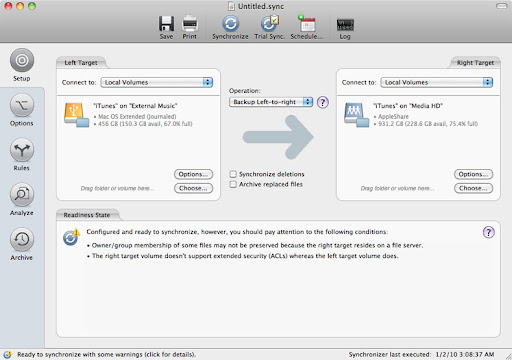This screenshot has width=512, height=360.
Task: Click the document proxy icon in title
Action: pos(231,6)
